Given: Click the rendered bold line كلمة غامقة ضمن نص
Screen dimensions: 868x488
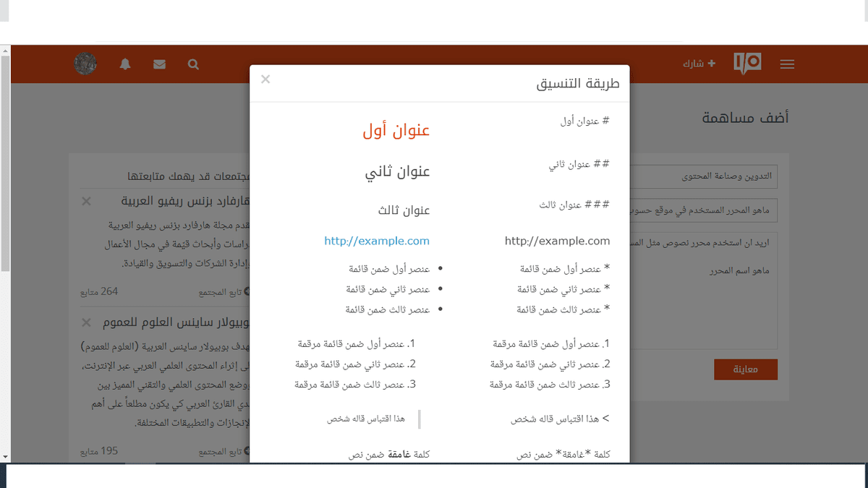Looking at the screenshot, I should point(389,455).
